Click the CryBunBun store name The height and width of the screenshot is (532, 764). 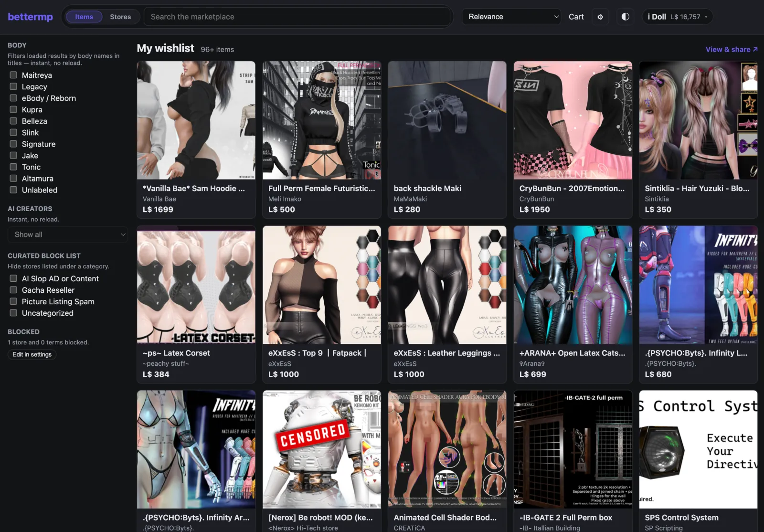tap(537, 199)
